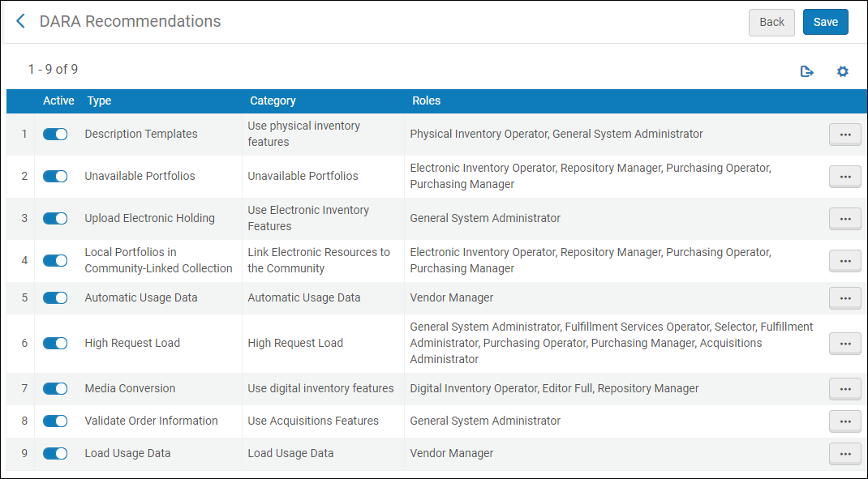
Task: Toggle off Description Templates recommendation
Action: coord(55,135)
